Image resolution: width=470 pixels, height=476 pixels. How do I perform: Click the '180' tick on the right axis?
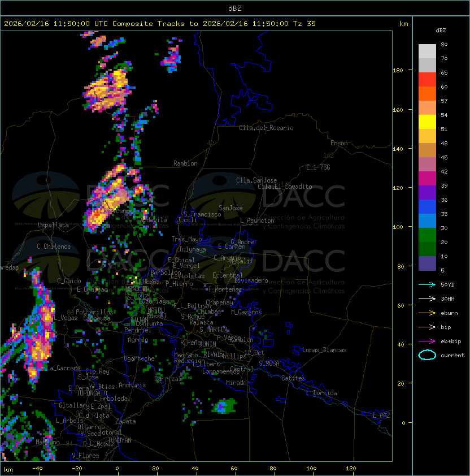point(398,71)
